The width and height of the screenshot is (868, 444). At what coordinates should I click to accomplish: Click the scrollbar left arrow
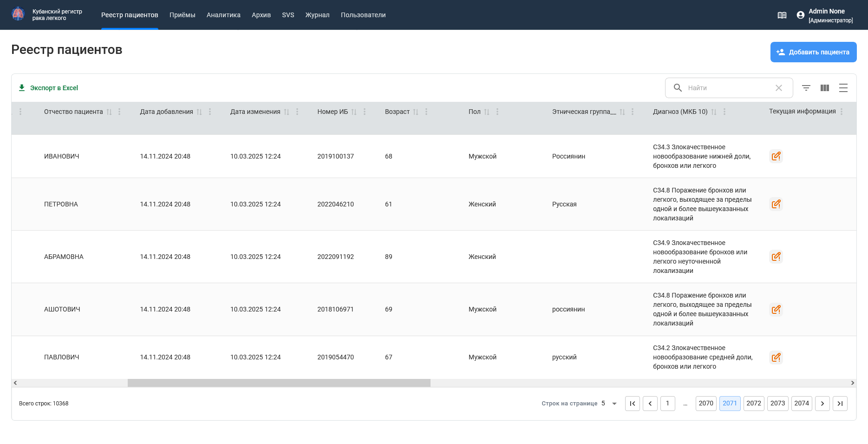click(15, 383)
